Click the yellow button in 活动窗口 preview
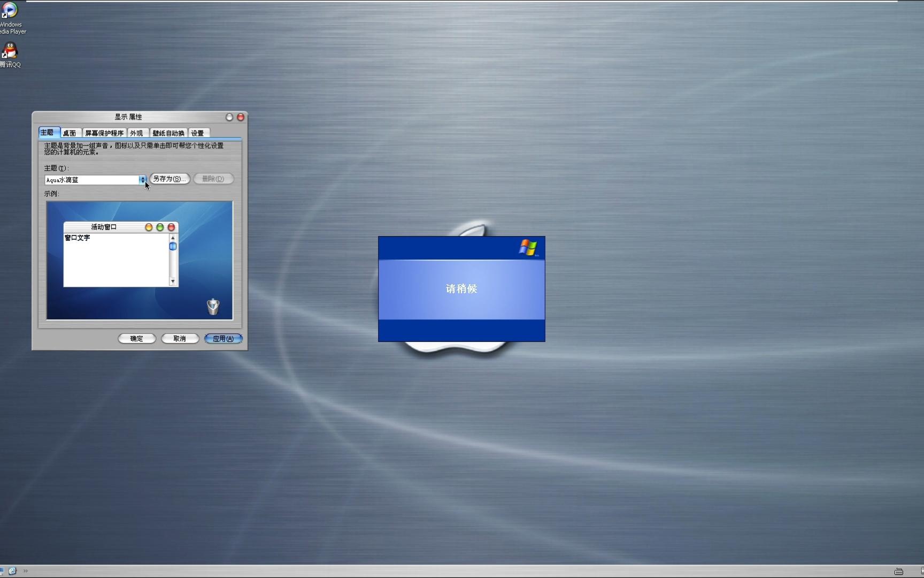This screenshot has height=578, width=924. tap(149, 227)
